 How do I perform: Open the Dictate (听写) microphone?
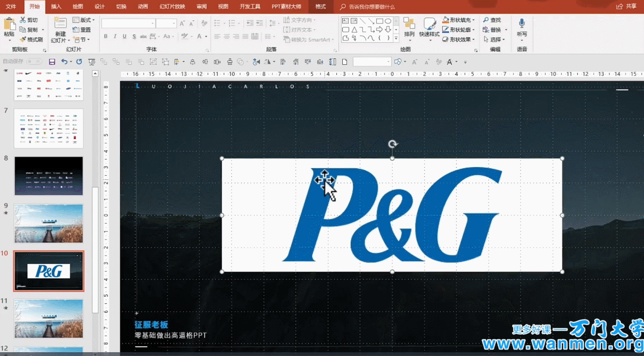(x=522, y=23)
